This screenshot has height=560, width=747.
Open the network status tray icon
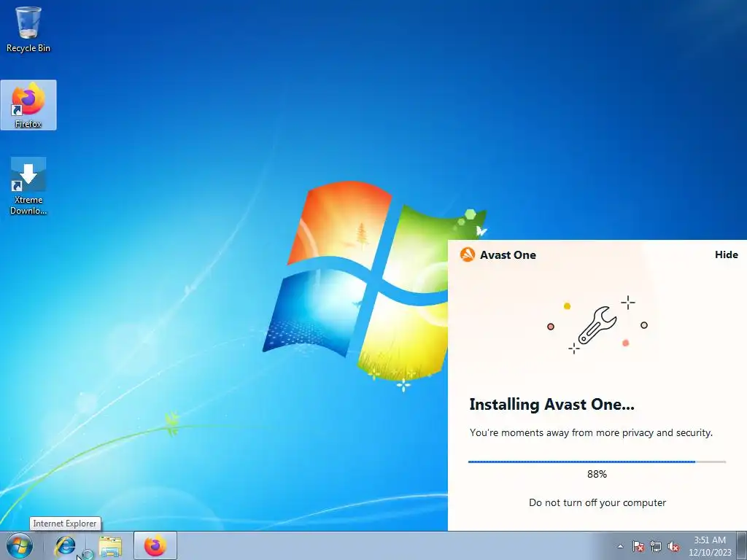pos(656,546)
